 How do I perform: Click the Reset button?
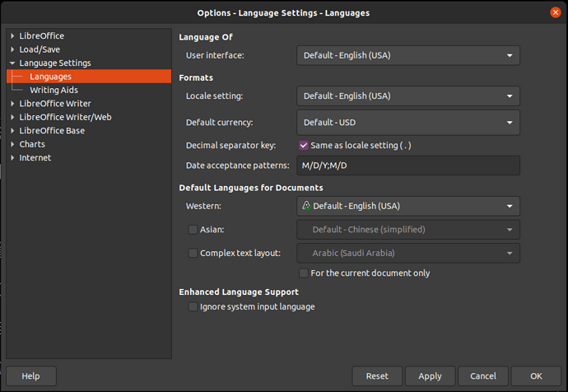(x=377, y=376)
